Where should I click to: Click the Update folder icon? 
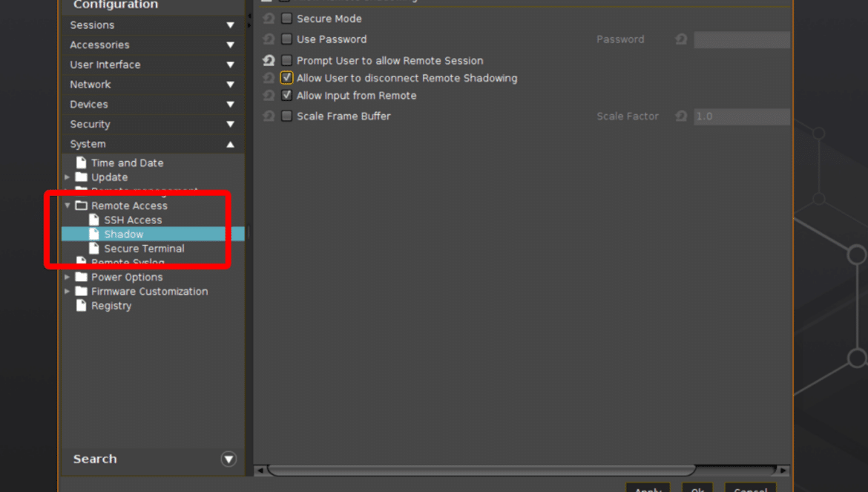tap(82, 177)
